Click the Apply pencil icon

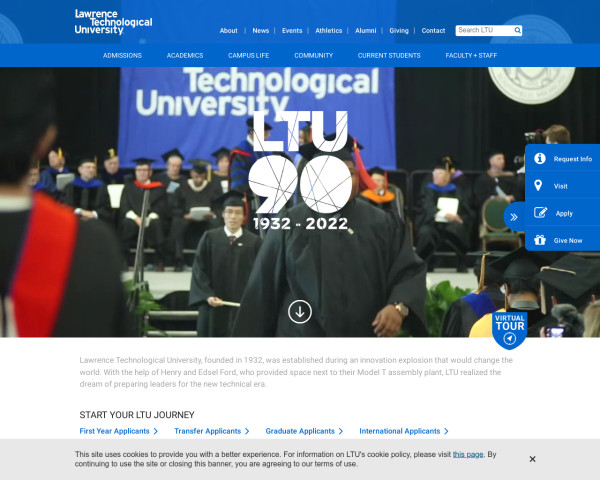coord(540,213)
